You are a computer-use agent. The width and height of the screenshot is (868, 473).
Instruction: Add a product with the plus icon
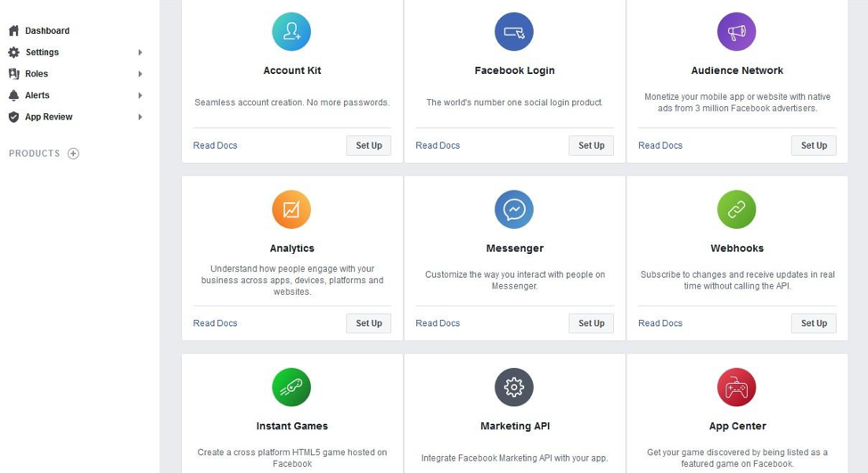click(73, 153)
